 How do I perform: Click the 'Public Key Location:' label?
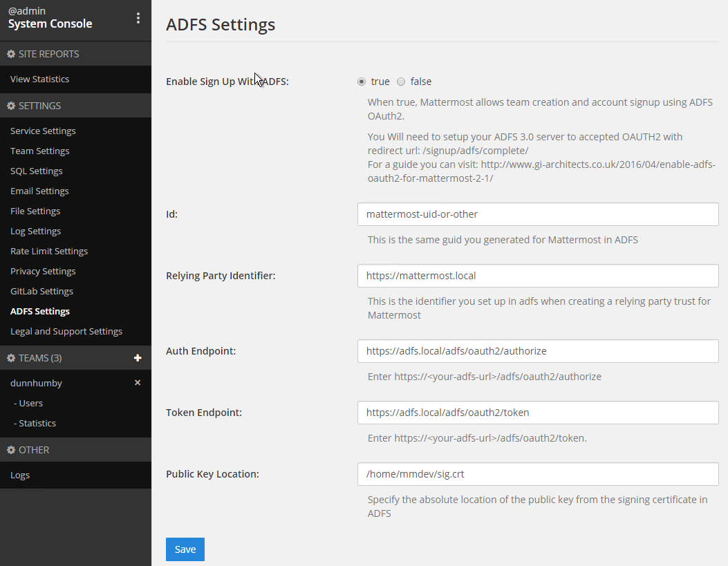pyautogui.click(x=213, y=474)
